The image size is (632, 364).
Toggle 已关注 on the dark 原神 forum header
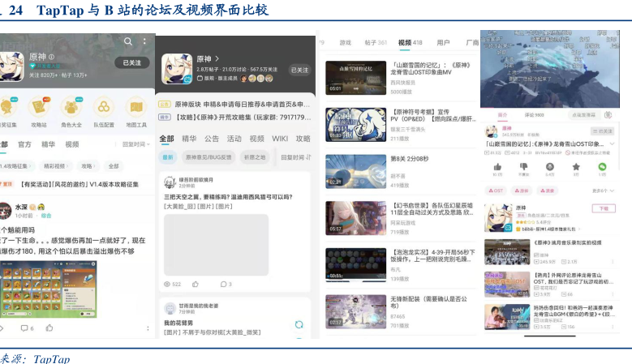point(299,71)
